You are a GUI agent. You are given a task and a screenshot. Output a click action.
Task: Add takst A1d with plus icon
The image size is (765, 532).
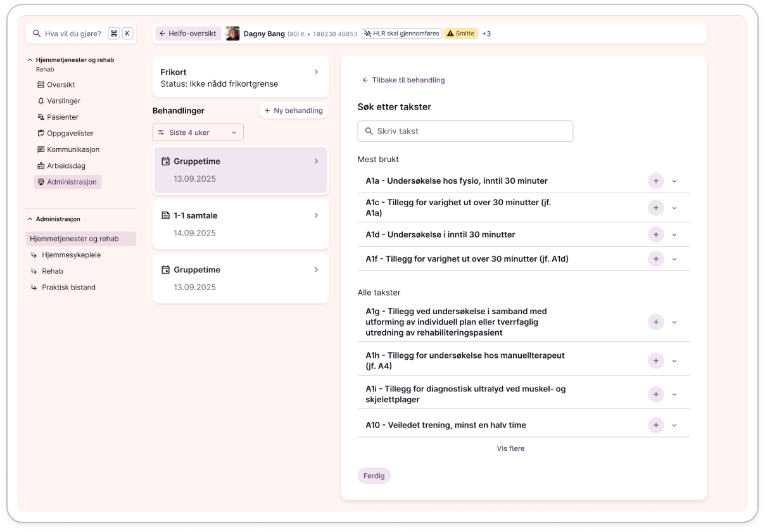click(x=655, y=235)
